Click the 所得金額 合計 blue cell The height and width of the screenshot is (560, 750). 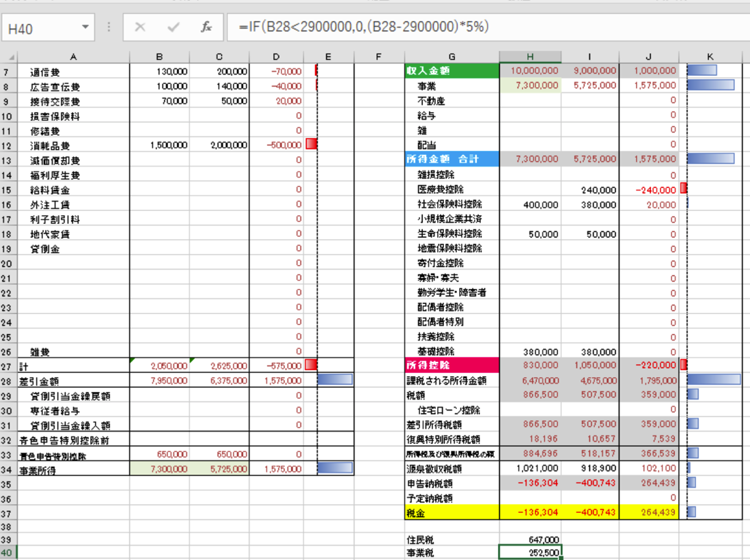click(x=452, y=158)
